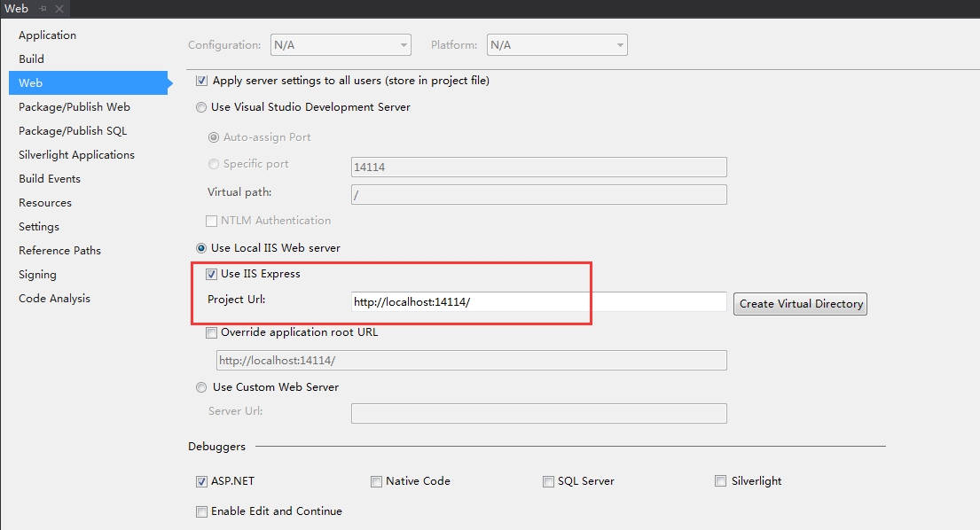Open Package/Publish SQL settings
Image resolution: width=980 pixels, height=530 pixels.
coord(73,130)
